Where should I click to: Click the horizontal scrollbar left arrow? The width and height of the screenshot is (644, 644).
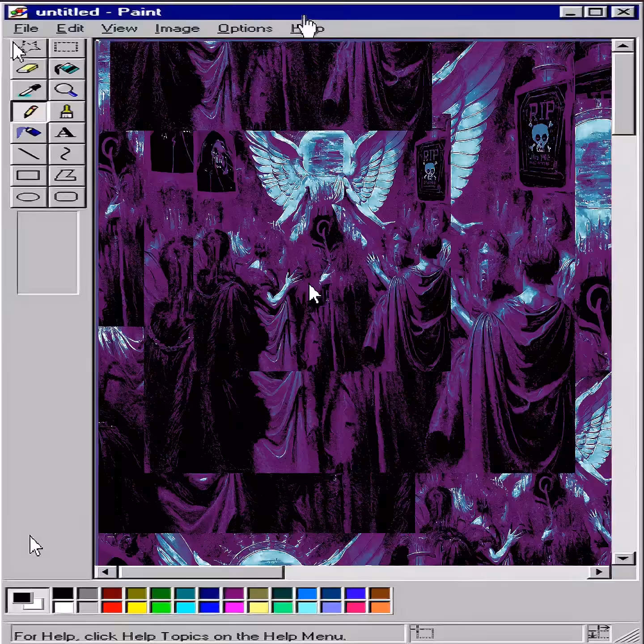[x=106, y=572]
